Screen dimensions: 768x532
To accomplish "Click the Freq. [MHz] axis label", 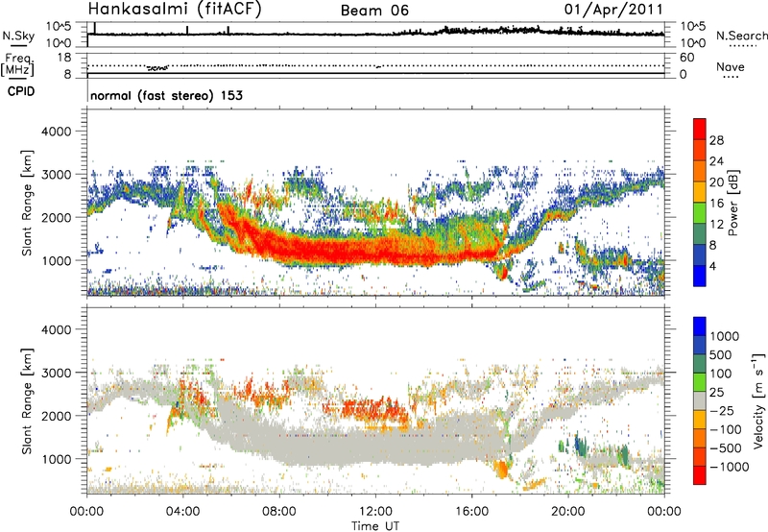I will pos(17,64).
